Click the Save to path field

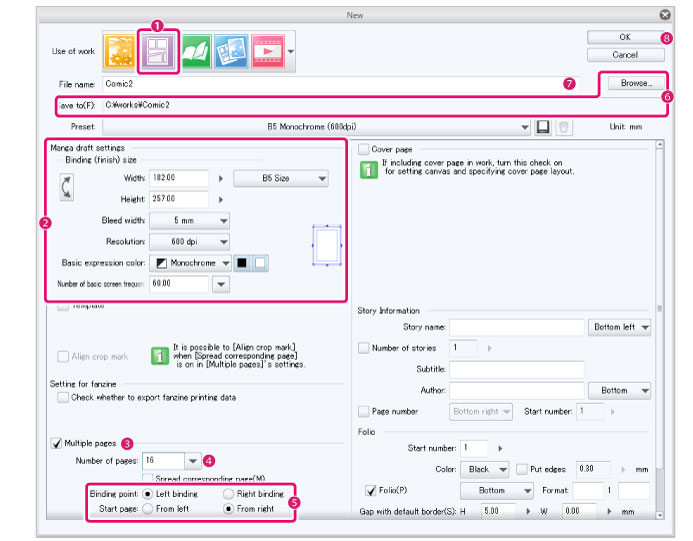pos(382,105)
